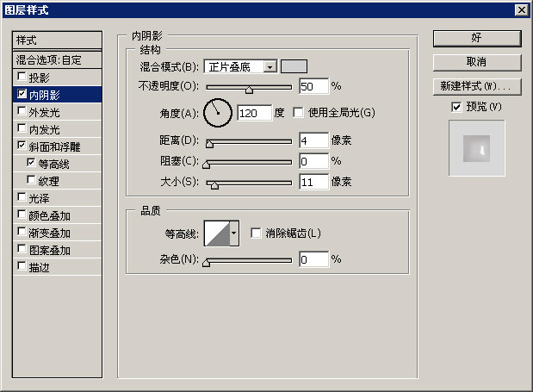Enable the 描边 stroke checkbox

[22, 266]
